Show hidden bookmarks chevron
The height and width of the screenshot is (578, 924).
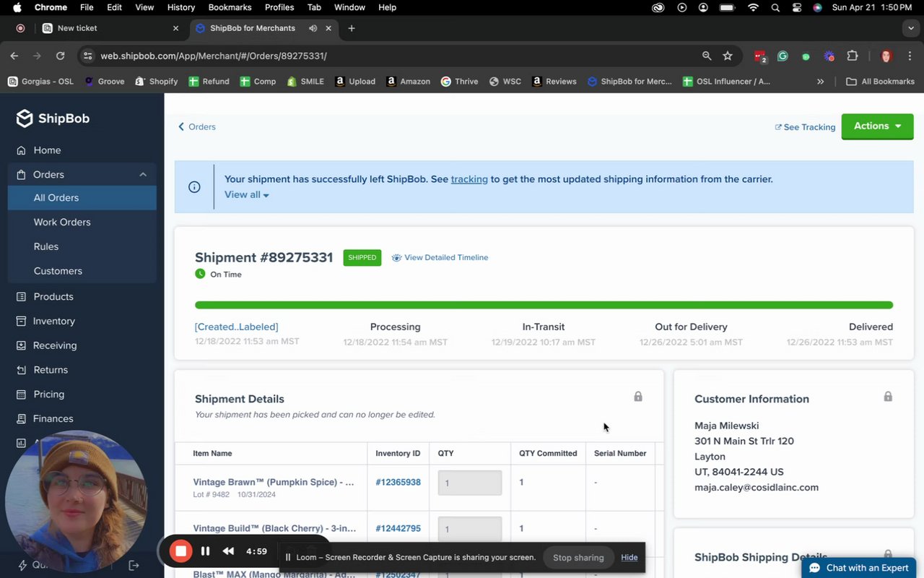[820, 82]
